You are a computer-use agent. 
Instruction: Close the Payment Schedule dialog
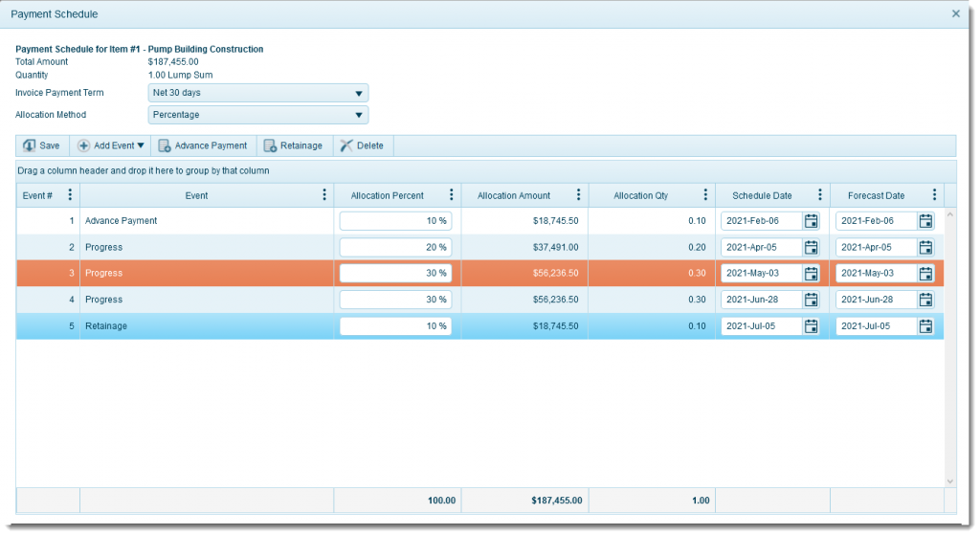point(956,13)
